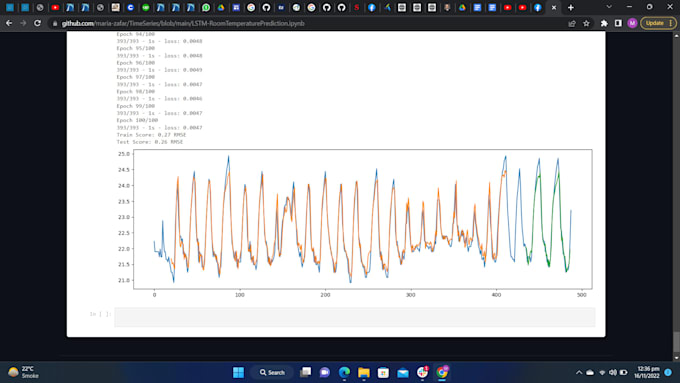Screen dimensions: 680x383
Task: Click the temperature prediction line chart
Action: pyautogui.click(x=354, y=222)
